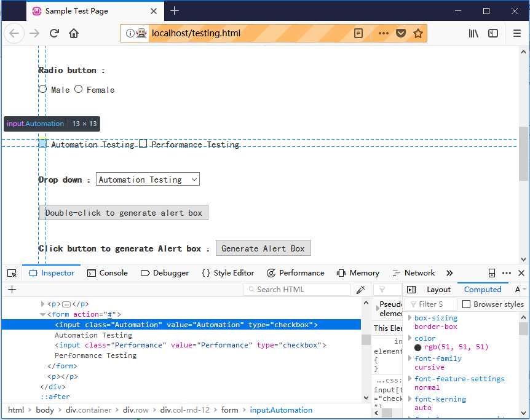Save page to Pocket icon
Image resolution: width=530 pixels, height=420 pixels.
(x=401, y=33)
